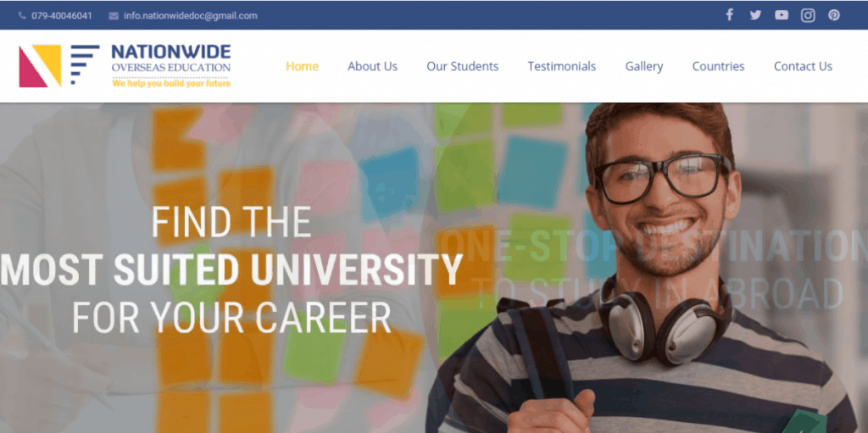This screenshot has height=433, width=868.
Task: Go to the Contact Us page
Action: tap(803, 66)
